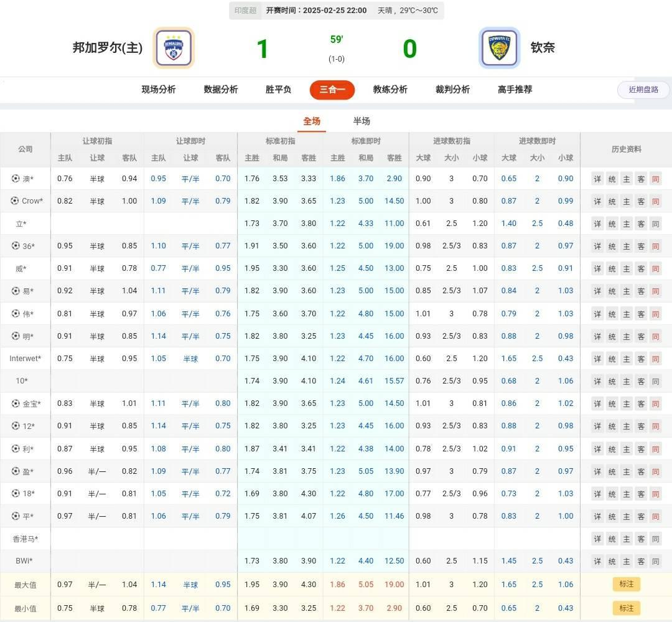Switch to the 半场 sub-tab
672x622 pixels.
pos(362,121)
